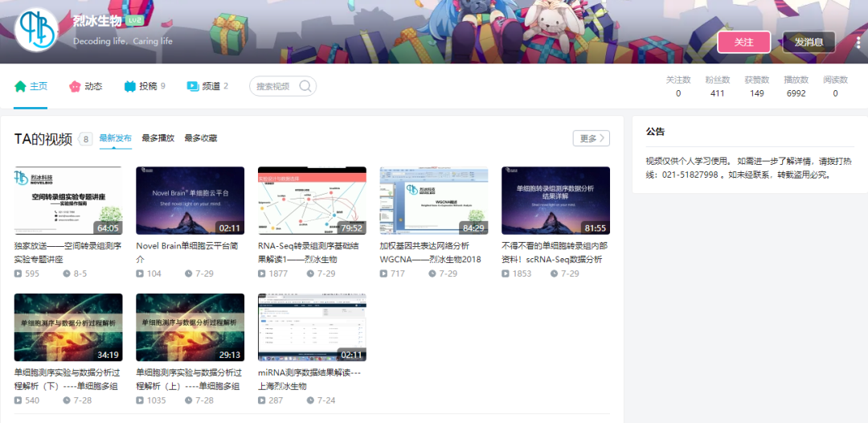Open RNA-Seq转录组测序基础结果解读 video title link
This screenshot has height=423, width=868.
(x=311, y=253)
